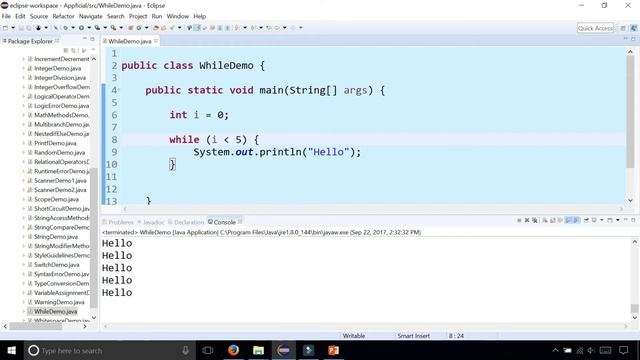
Task: Click the Debug bug toolbar icon
Action: coord(65,28)
